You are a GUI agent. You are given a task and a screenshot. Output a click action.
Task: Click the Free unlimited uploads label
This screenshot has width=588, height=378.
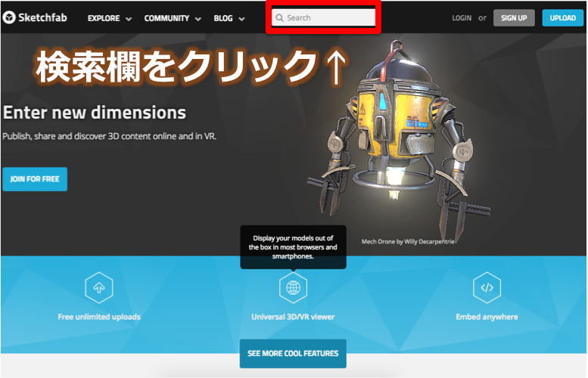99,317
